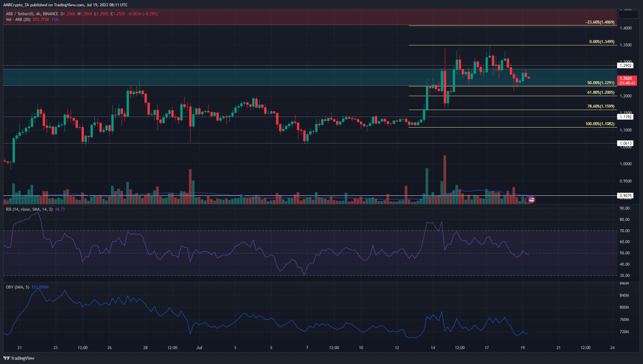Click the US flag economic event icon
Image resolution: width=643 pixels, height=364 pixels.
[x=531, y=200]
